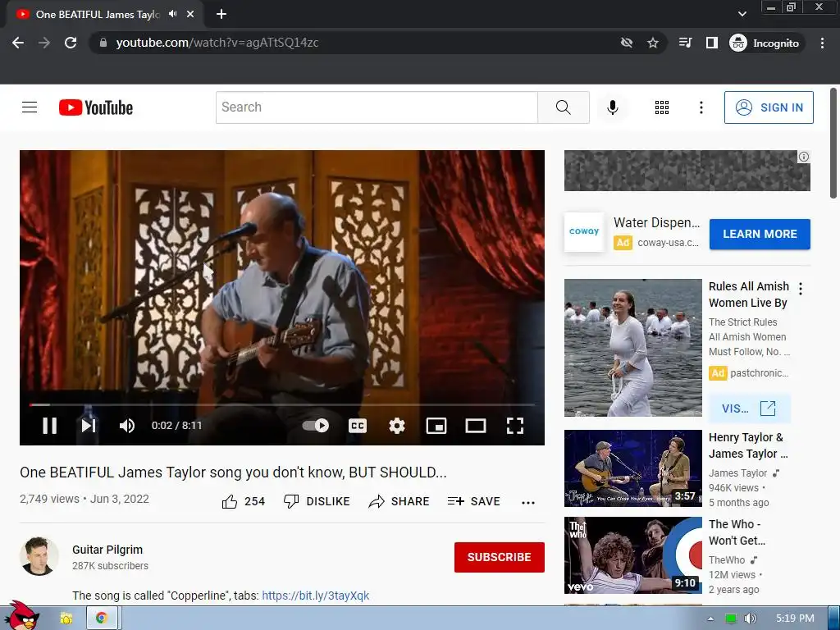
Task: Open the system volume tray icon
Action: [750, 619]
